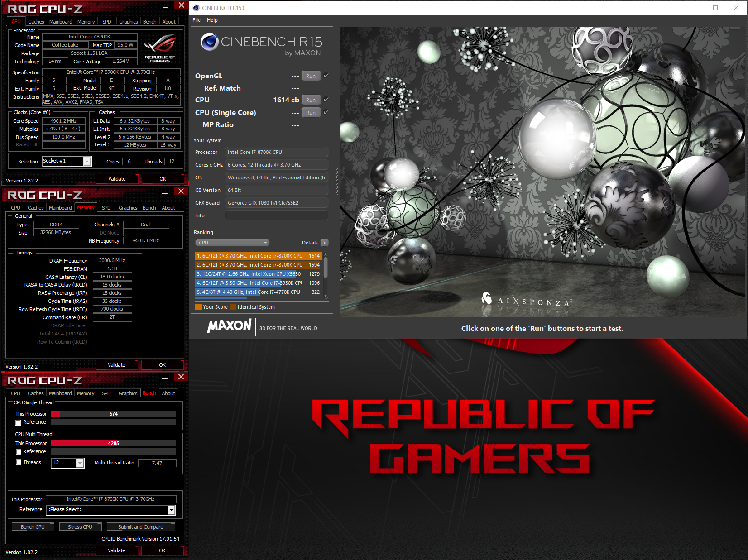Switch to Memory tab in top CPU-Z window

(86, 22)
